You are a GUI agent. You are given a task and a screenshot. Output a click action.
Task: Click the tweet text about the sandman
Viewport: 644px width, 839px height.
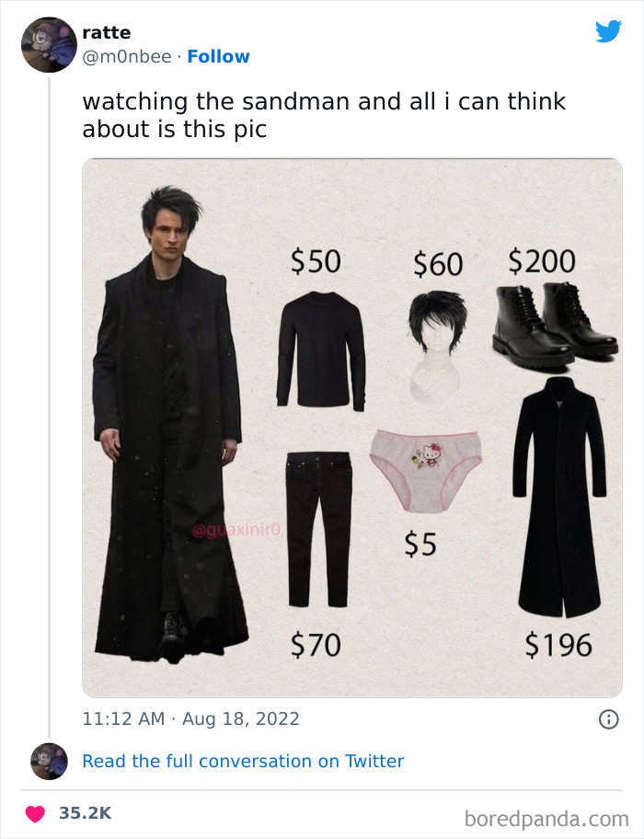point(324,115)
